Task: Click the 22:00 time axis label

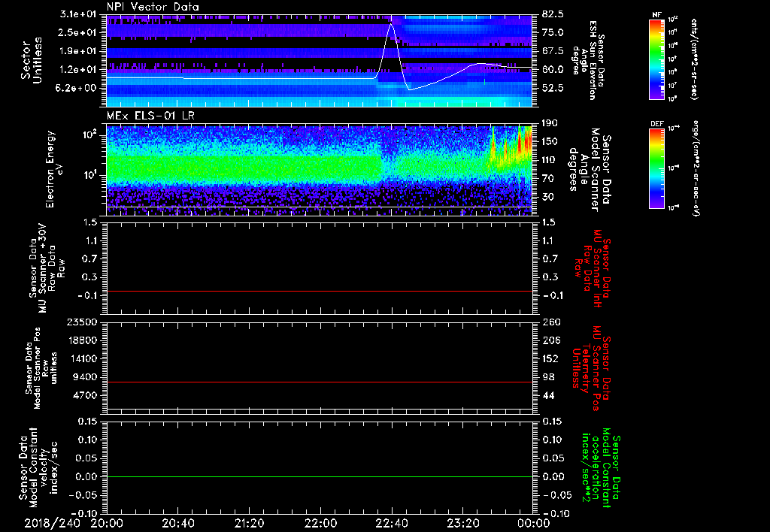Action: point(320,523)
